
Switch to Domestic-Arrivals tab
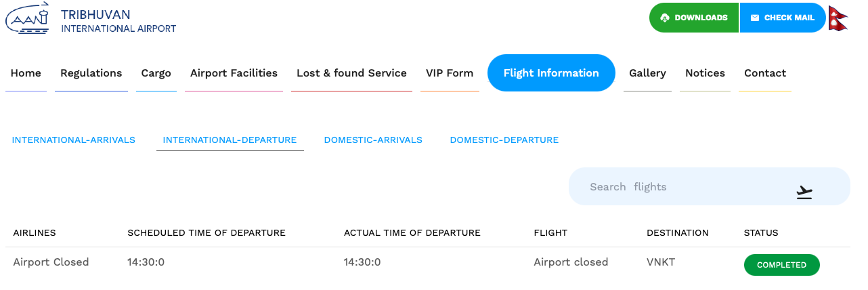point(373,140)
